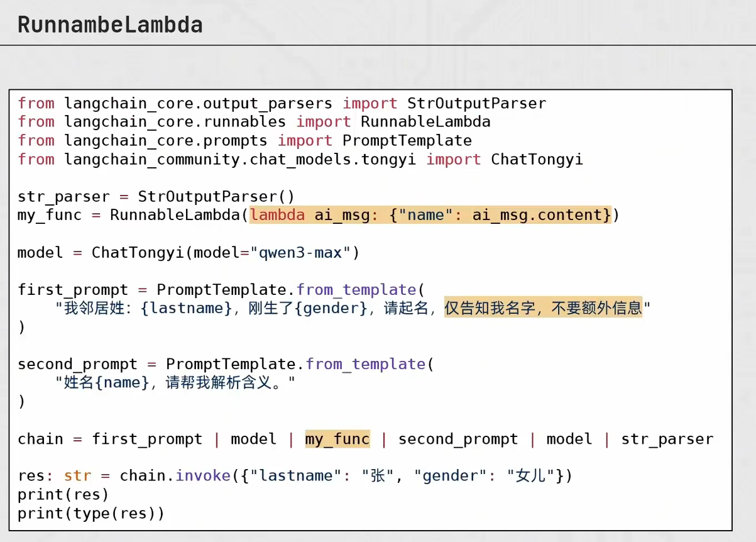This screenshot has height=542, width=756.
Task: Click the print(type(res)) statement
Action: click(x=91, y=513)
